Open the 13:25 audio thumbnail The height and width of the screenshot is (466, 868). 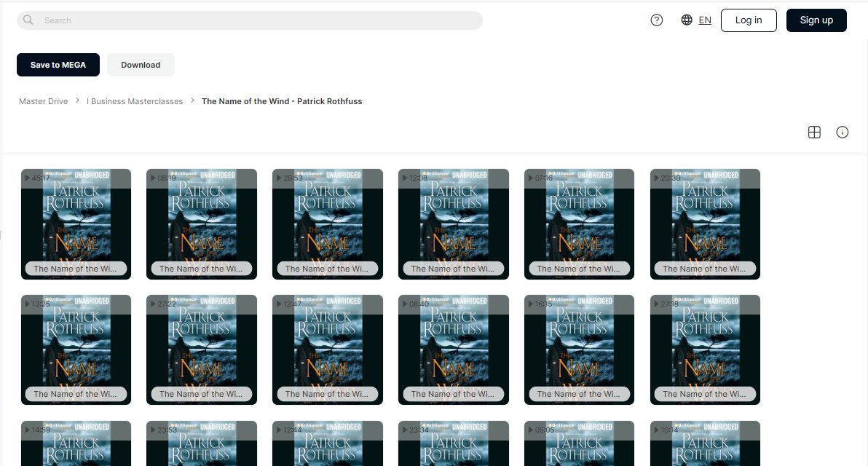76,349
